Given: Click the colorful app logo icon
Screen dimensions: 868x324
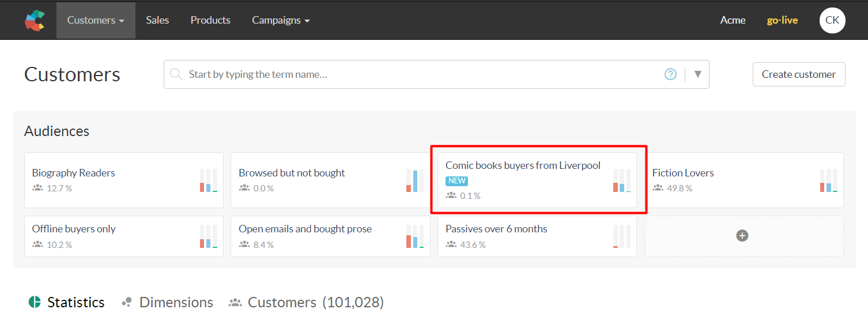Looking at the screenshot, I should point(35,20).
